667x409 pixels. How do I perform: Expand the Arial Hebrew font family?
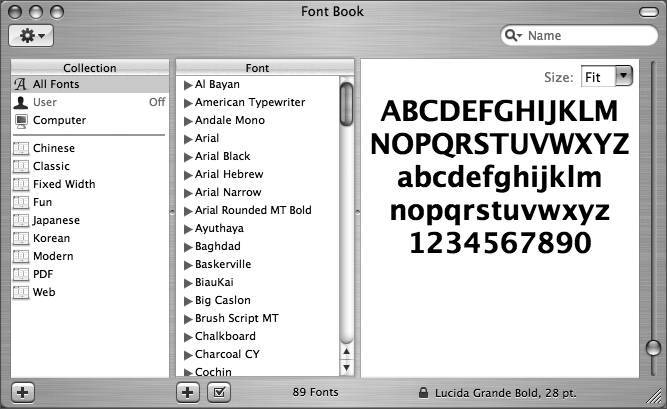point(188,175)
